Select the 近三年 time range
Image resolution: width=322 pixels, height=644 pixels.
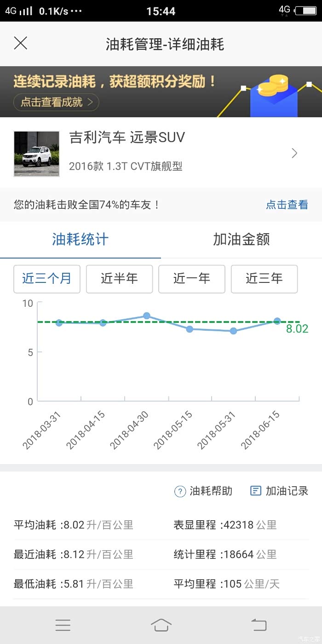[x=264, y=279]
